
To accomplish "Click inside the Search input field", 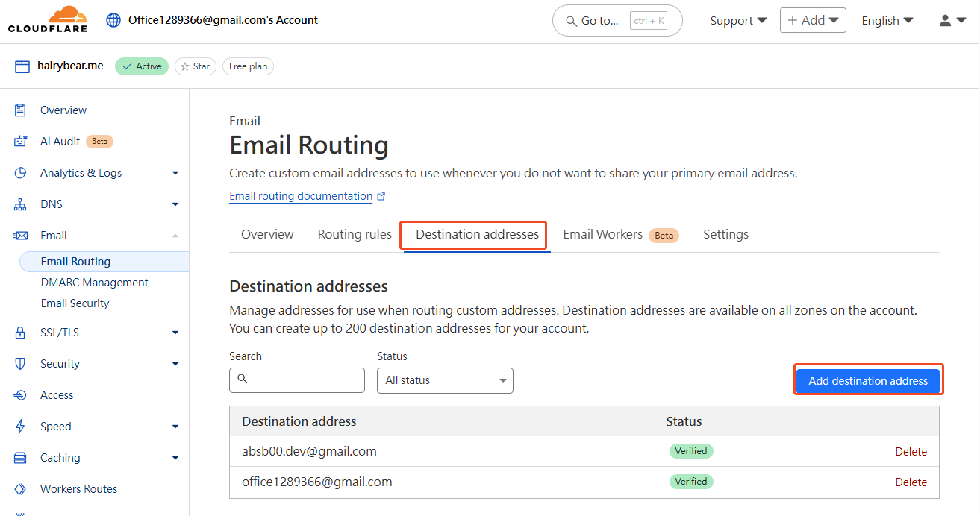I will (x=297, y=380).
